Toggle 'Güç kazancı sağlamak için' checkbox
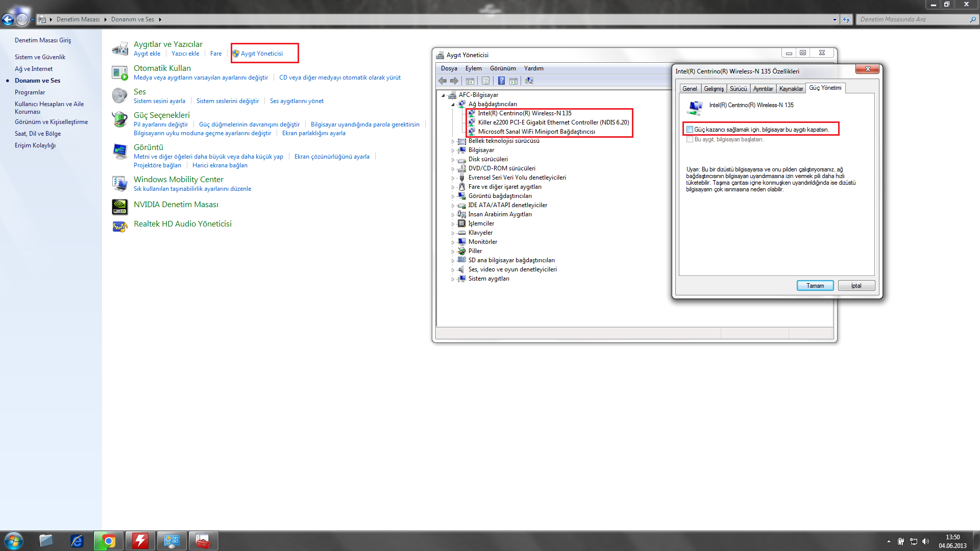 tap(690, 130)
